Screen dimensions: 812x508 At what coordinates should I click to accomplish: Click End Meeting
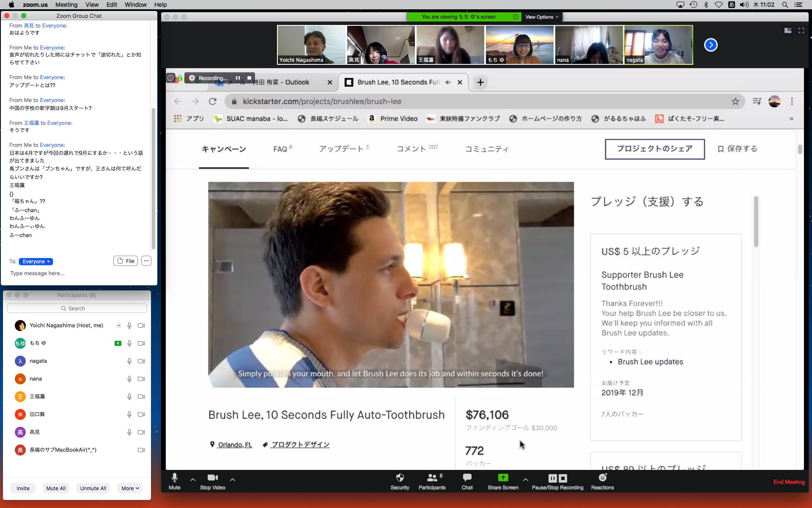(x=789, y=482)
